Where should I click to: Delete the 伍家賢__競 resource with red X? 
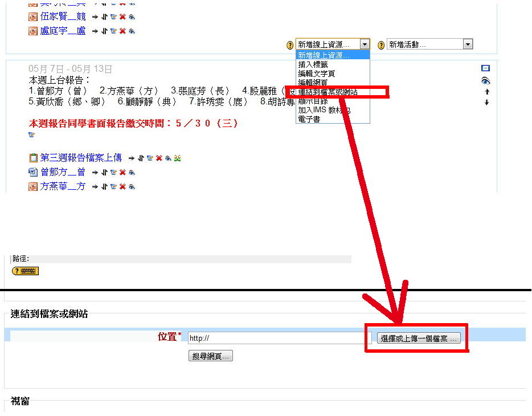click(122, 17)
